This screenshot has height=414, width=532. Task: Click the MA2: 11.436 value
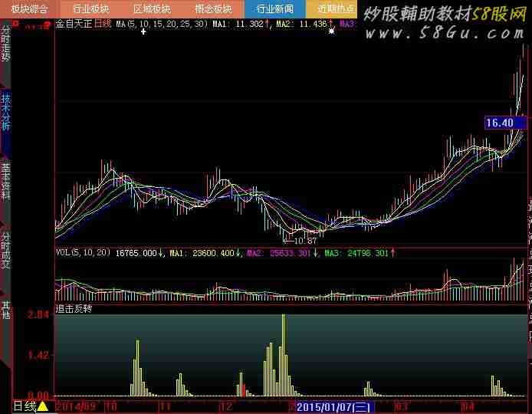click(304, 24)
